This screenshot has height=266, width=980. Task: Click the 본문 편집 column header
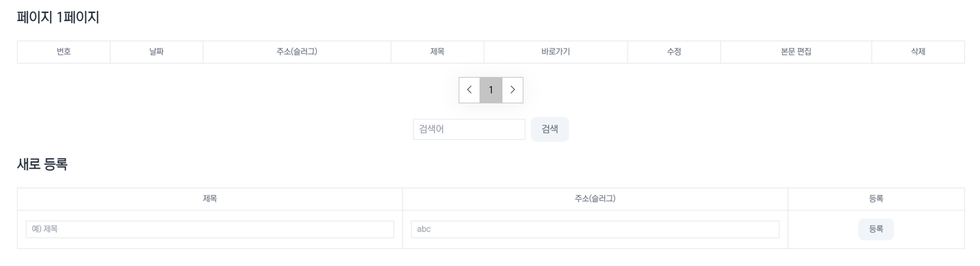(796, 52)
